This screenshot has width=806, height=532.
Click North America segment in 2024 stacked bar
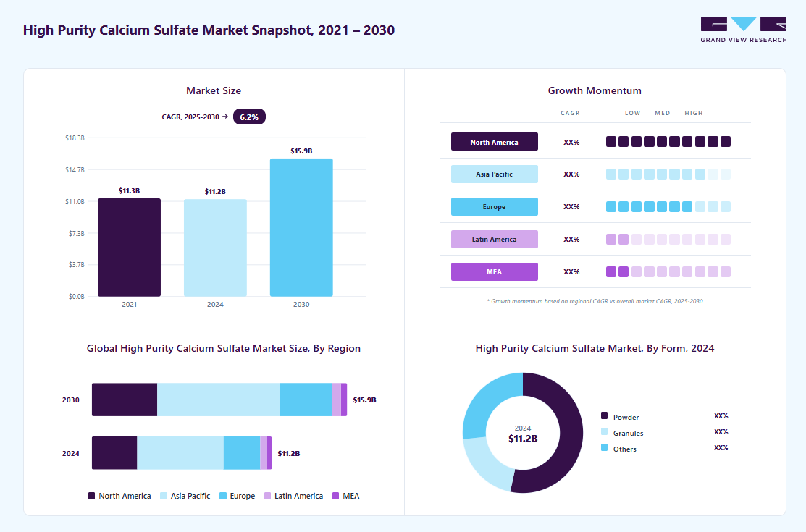point(114,453)
